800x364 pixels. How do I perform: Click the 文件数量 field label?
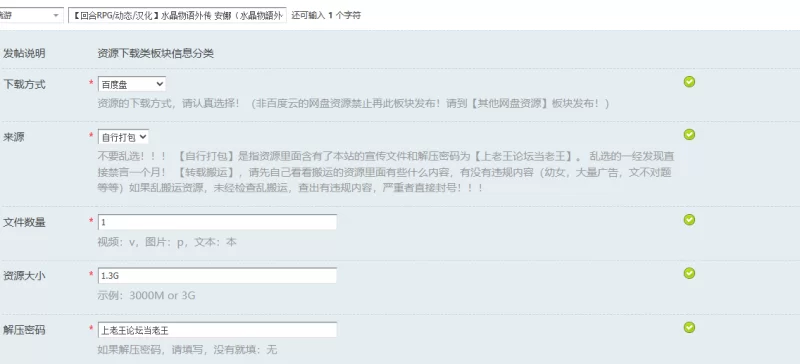point(24,223)
